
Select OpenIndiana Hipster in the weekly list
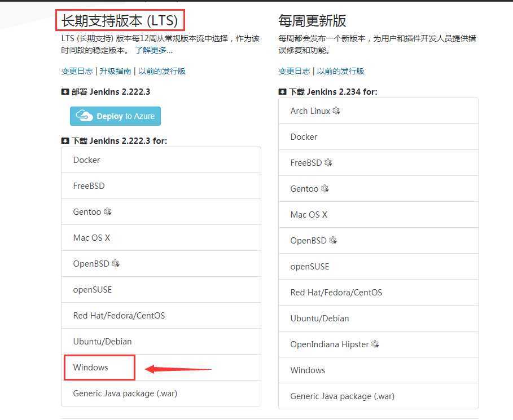[x=378, y=344]
